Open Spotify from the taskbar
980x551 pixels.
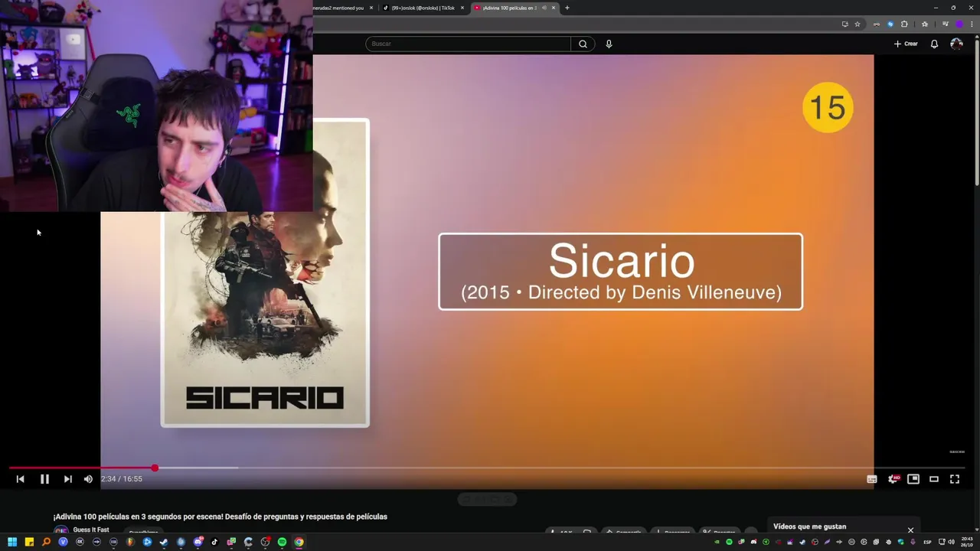click(x=282, y=542)
